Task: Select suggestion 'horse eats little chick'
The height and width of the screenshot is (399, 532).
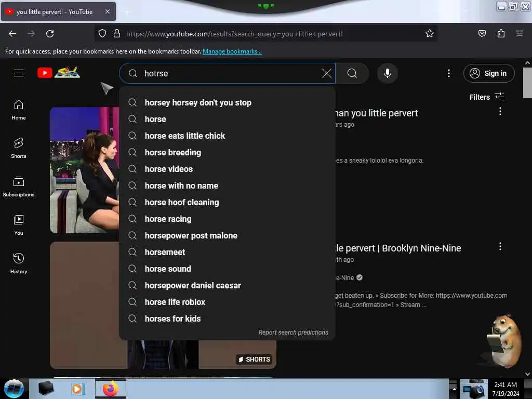Action: (227, 136)
